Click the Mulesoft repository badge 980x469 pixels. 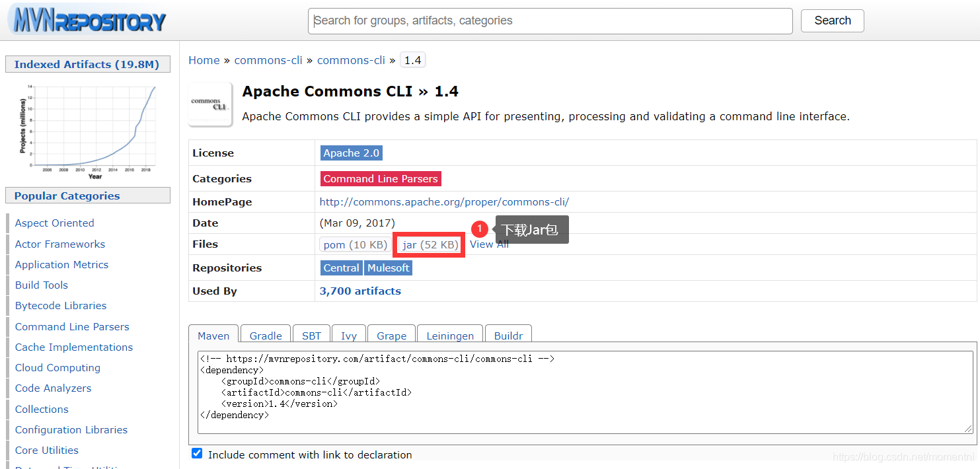(388, 268)
